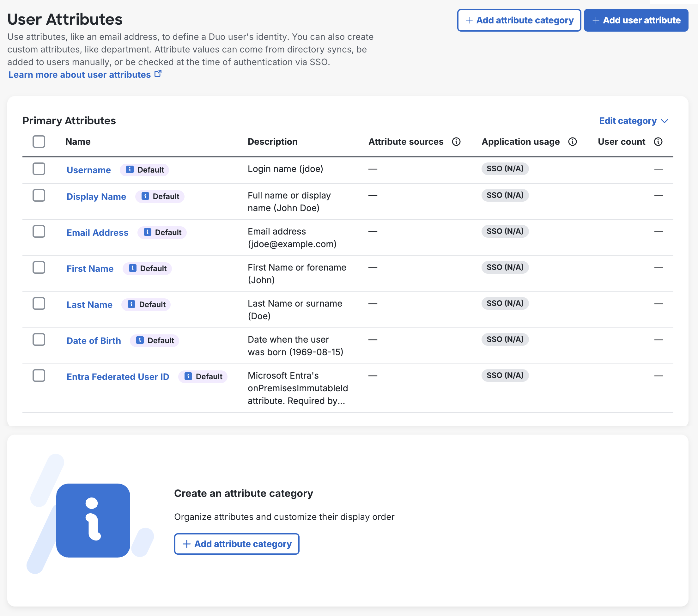Click the Default badge icon beside Entra Federated User ID
The image size is (698, 616).
coord(188,376)
